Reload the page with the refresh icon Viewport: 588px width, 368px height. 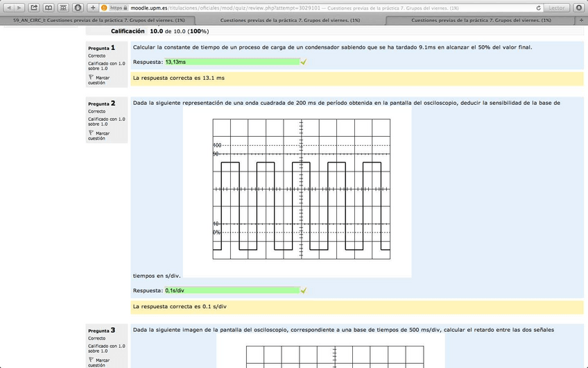539,8
